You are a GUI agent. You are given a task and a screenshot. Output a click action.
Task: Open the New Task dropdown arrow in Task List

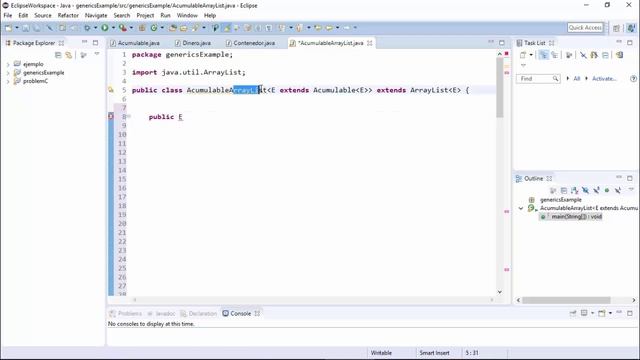pyautogui.click(x=531, y=55)
